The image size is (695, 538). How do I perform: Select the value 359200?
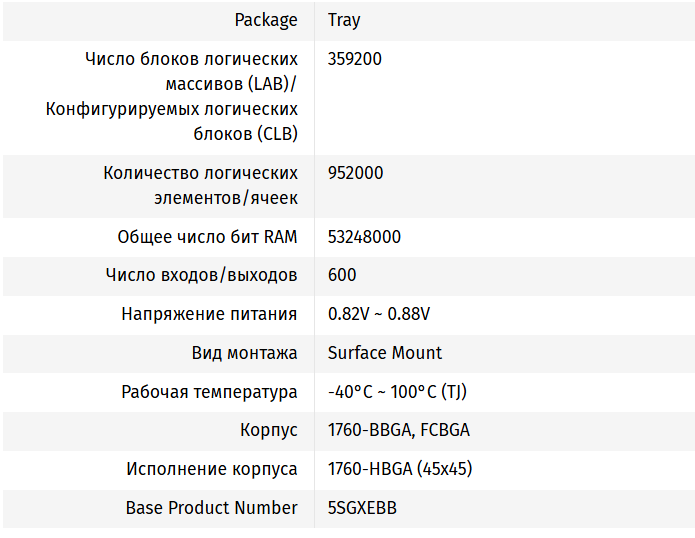pyautogui.click(x=355, y=59)
